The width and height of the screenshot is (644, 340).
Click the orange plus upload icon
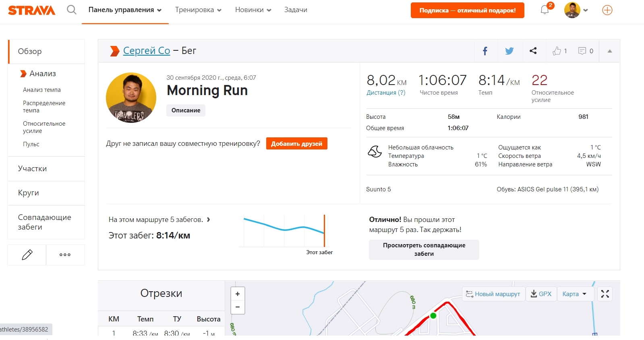pos(607,10)
